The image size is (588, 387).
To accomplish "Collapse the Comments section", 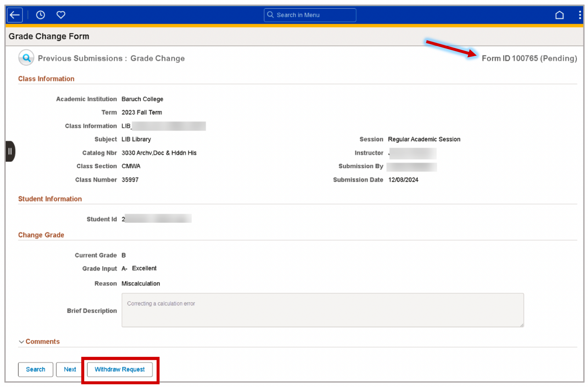I will [21, 342].
